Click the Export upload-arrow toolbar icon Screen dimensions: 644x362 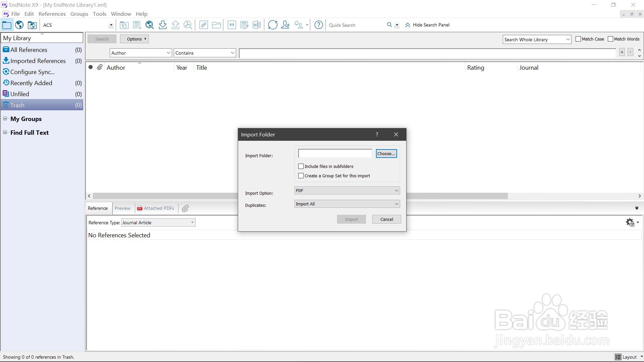tap(175, 25)
